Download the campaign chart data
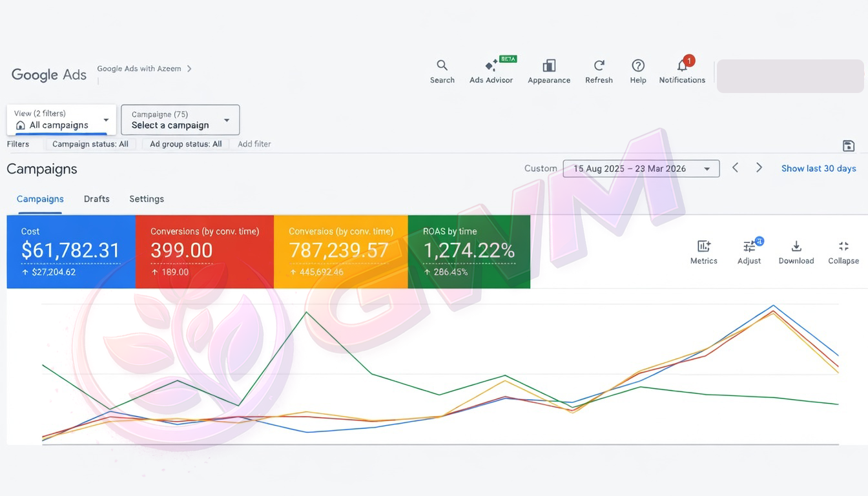Image resolution: width=868 pixels, height=496 pixels. point(796,247)
